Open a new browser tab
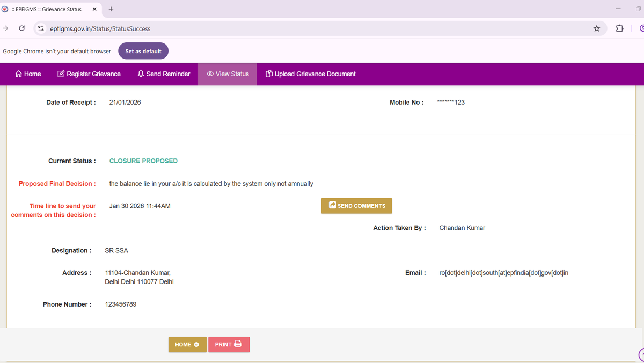This screenshot has height=363, width=644. point(111,9)
